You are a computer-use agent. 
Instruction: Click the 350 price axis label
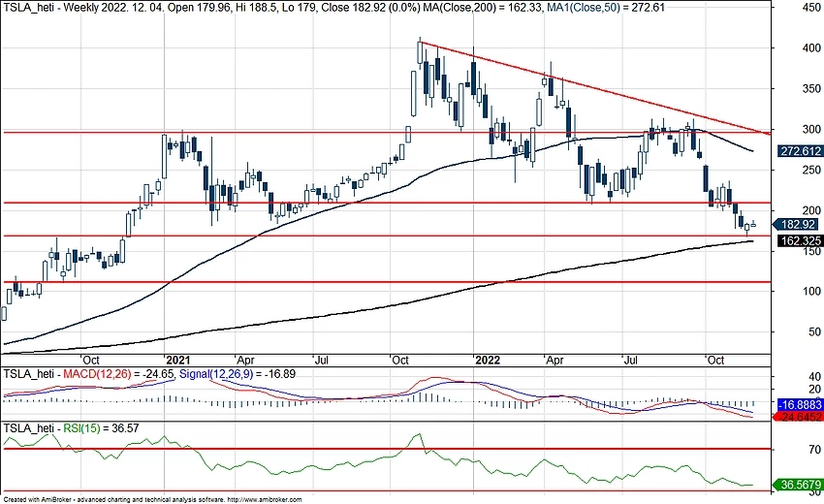coord(812,89)
